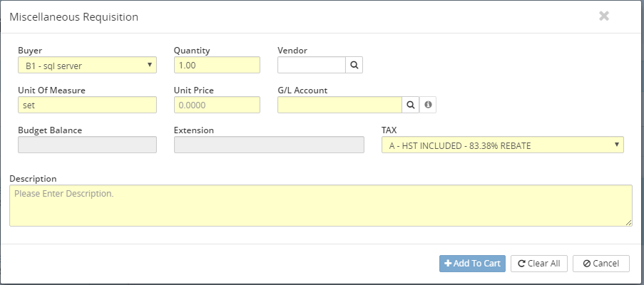This screenshot has width=644, height=285.
Task: Click into the Unit Price field
Action: (x=217, y=105)
